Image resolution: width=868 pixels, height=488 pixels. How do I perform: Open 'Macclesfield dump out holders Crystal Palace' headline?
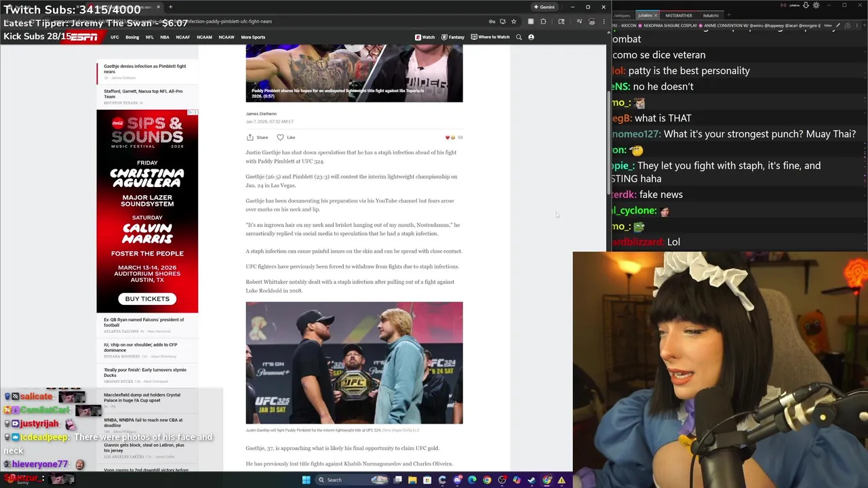pos(142,397)
